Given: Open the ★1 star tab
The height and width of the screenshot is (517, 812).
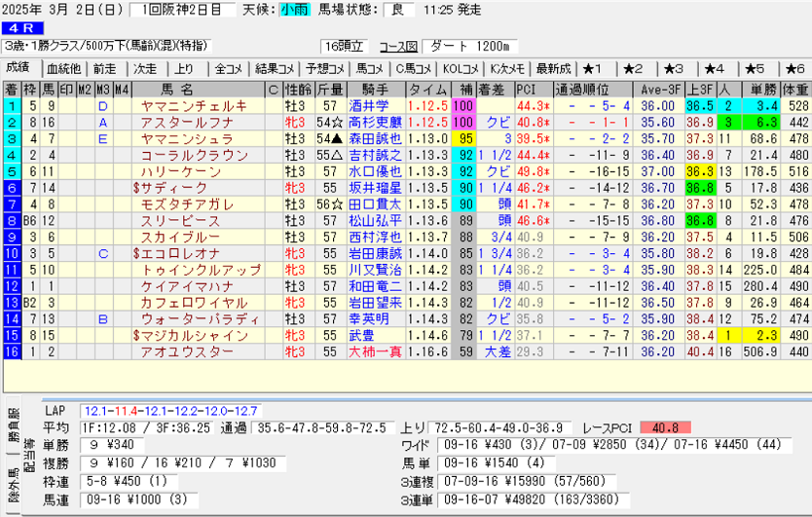Looking at the screenshot, I should 595,68.
